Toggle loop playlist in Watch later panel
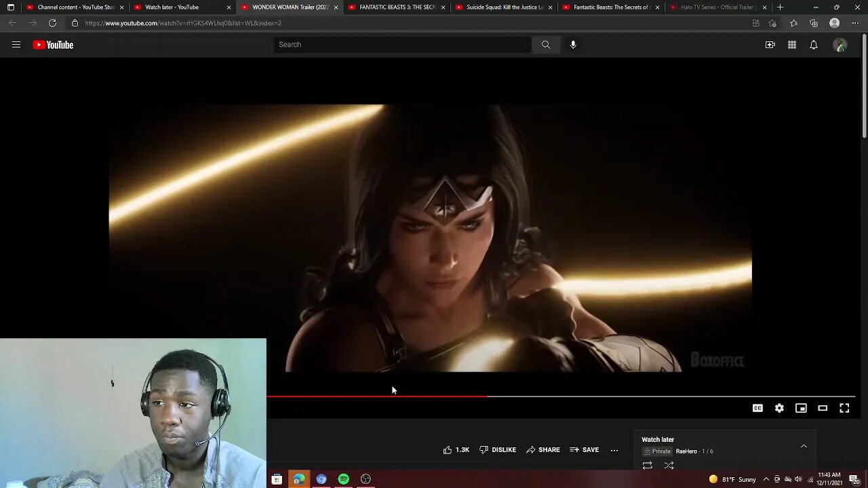 648,466
